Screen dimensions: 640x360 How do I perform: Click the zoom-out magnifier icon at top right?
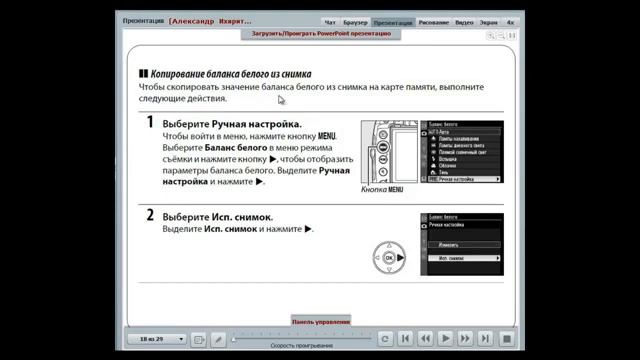pyautogui.click(x=501, y=36)
